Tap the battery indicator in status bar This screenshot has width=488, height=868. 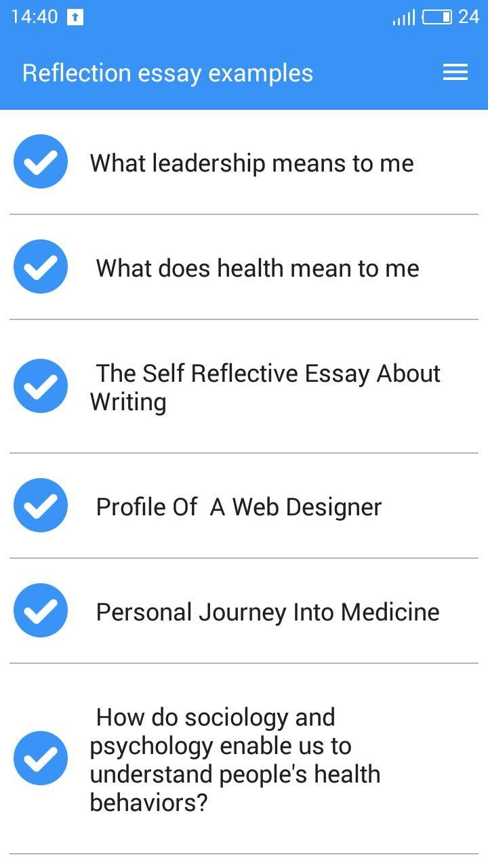tap(437, 17)
